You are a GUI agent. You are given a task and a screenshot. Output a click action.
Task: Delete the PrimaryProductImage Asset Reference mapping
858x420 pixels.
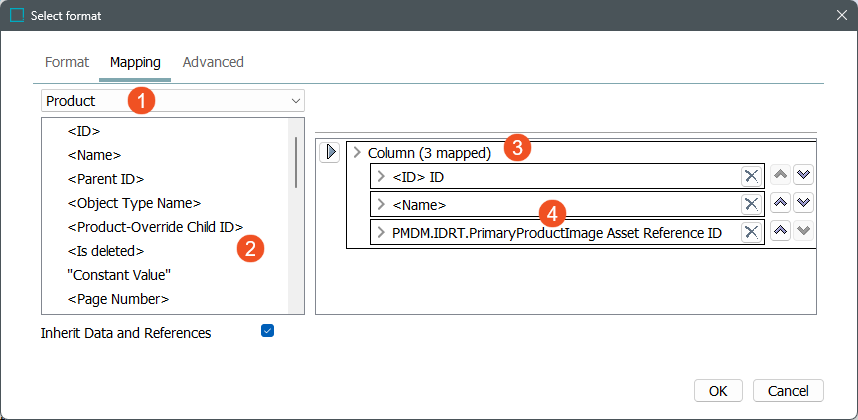[751, 233]
